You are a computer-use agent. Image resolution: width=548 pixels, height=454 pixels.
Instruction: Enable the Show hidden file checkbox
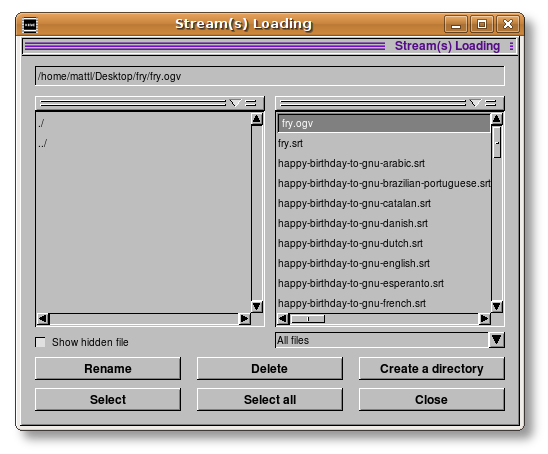[x=41, y=342]
